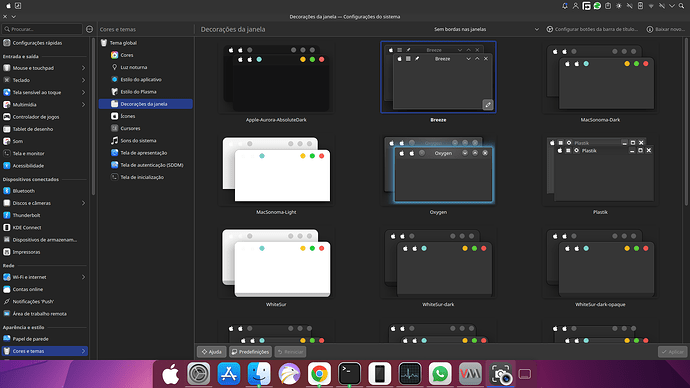
Task: Expand the system tray arrow
Action: [672, 6]
